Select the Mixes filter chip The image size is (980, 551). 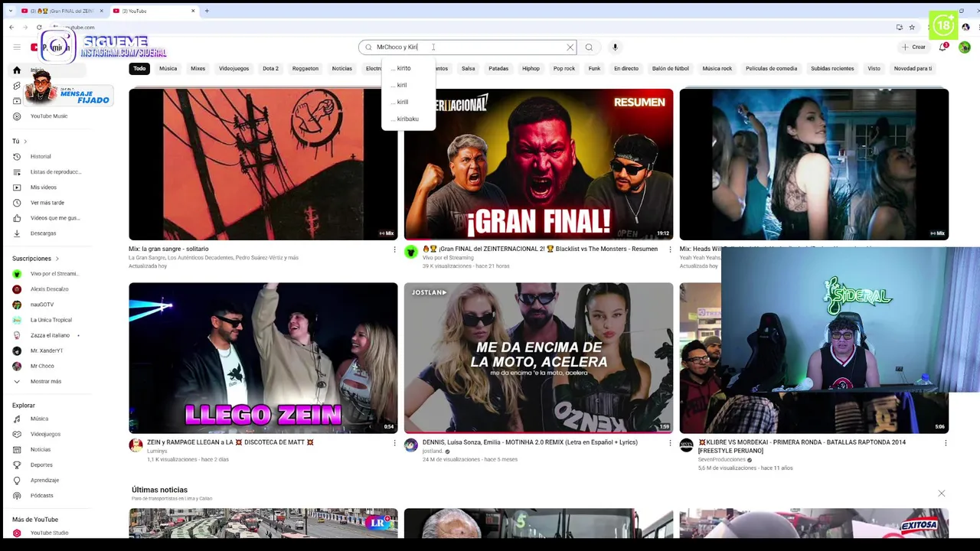point(198,69)
